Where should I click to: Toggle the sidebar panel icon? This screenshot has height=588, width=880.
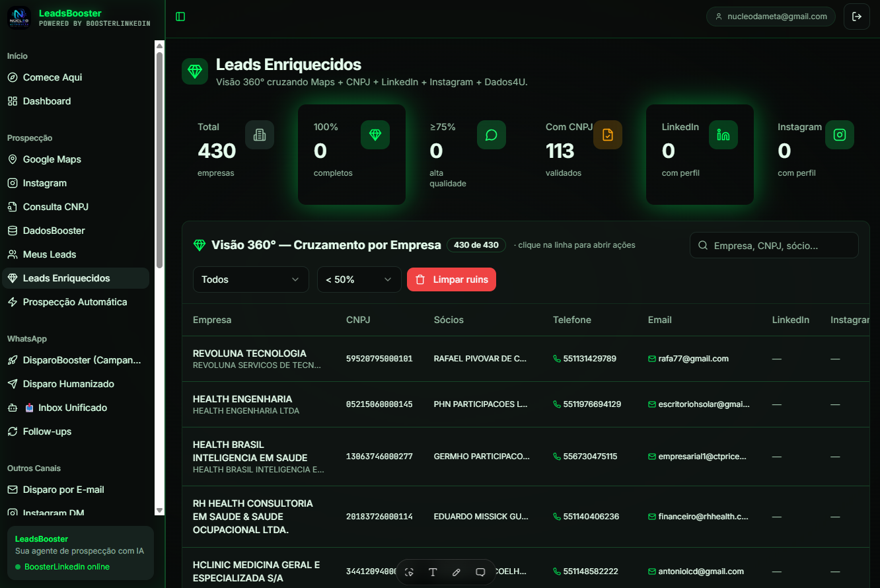pyautogui.click(x=180, y=17)
